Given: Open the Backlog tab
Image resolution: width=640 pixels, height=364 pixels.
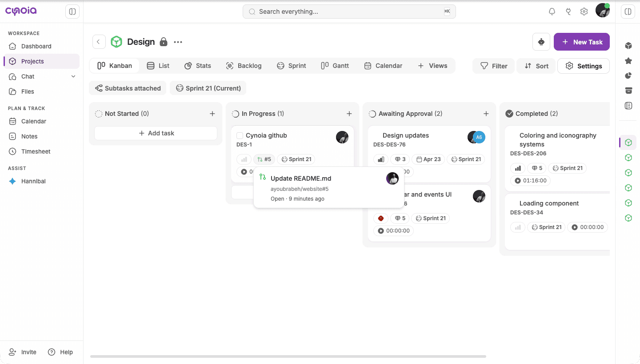Looking at the screenshot, I should 244,66.
